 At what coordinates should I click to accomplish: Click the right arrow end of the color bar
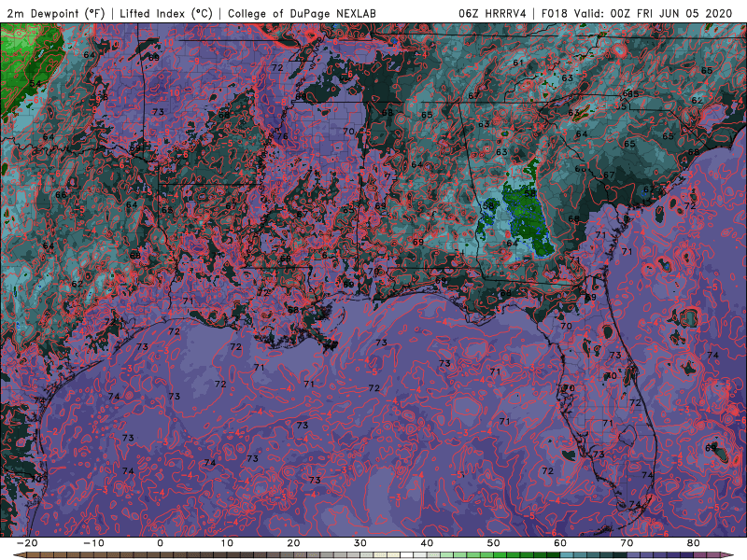click(x=727, y=555)
